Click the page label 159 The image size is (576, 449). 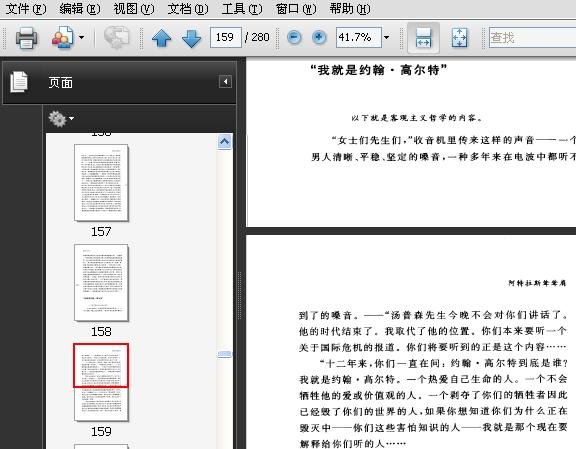pos(101,432)
